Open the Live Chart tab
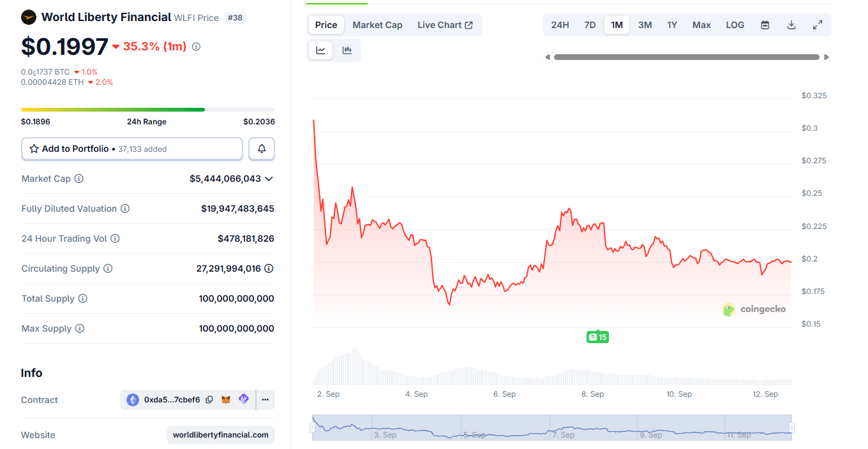868x449 pixels. pyautogui.click(x=445, y=25)
